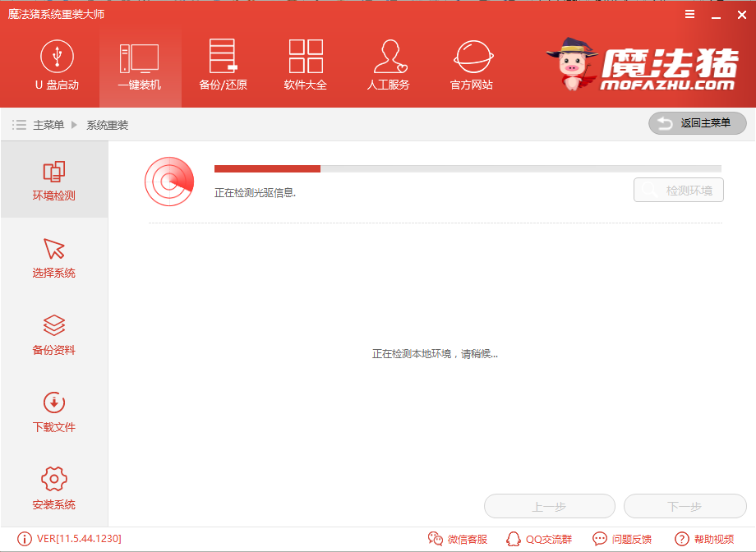
Task: Open 一键装机 one-click install module
Action: [140, 66]
